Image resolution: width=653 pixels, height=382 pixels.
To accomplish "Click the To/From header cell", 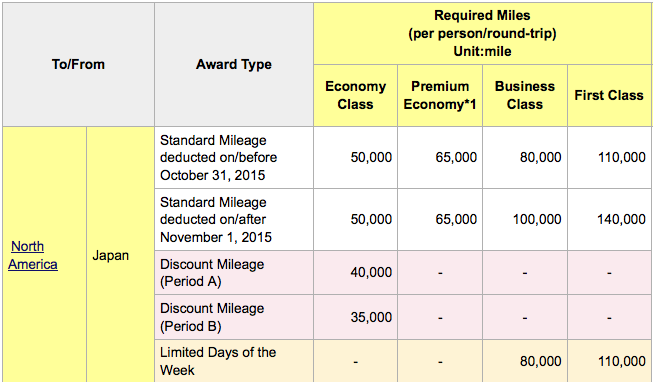I will 78,65.
